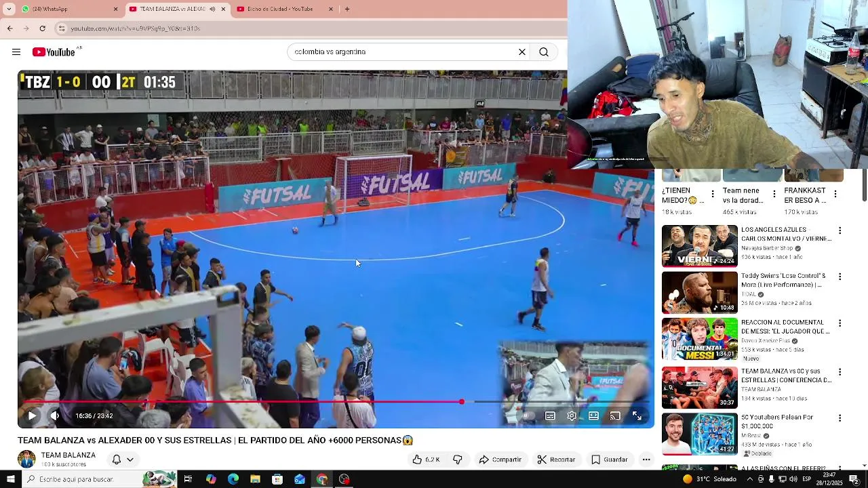The image size is (868, 488).
Task: Open Los Angeles Azules video thumbnail
Action: tap(699, 246)
